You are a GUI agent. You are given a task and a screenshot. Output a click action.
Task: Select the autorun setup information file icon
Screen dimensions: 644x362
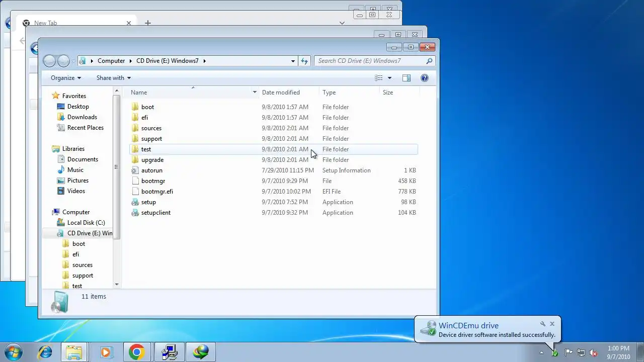135,170
